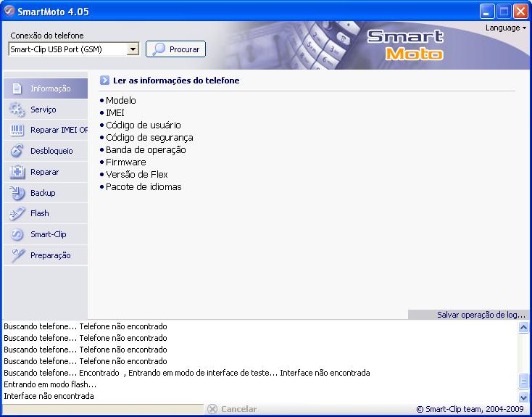
Task: Click the Backup arrow-disc icon
Action: coord(17,193)
